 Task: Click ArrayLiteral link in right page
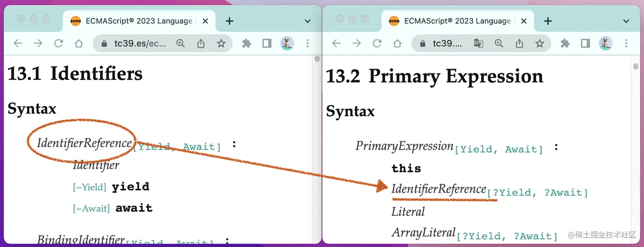point(424,232)
